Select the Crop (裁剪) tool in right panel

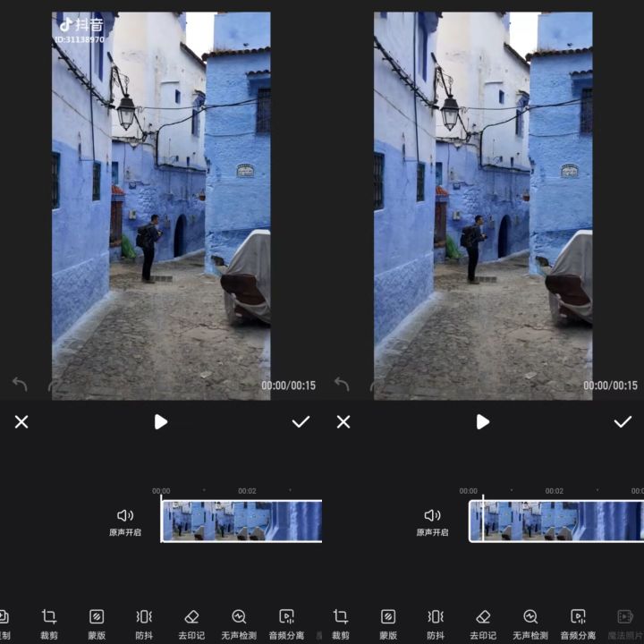coord(341,622)
